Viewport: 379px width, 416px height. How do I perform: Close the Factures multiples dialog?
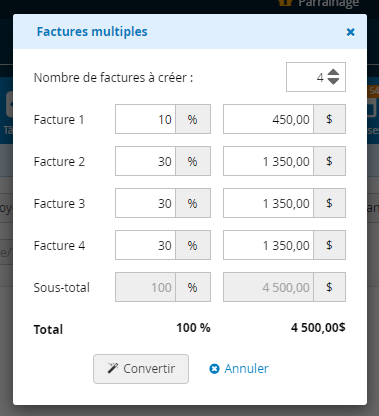click(x=350, y=32)
